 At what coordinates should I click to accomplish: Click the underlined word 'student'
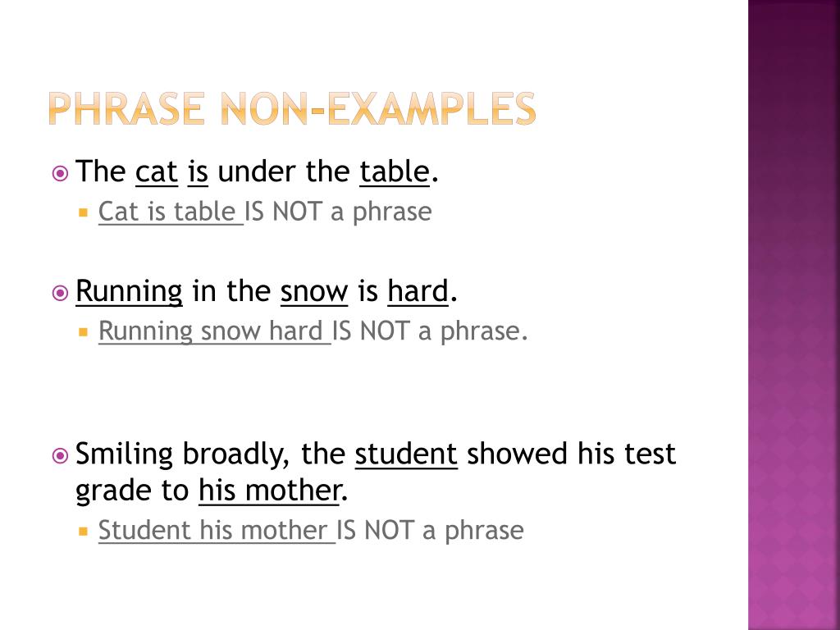[406, 454]
